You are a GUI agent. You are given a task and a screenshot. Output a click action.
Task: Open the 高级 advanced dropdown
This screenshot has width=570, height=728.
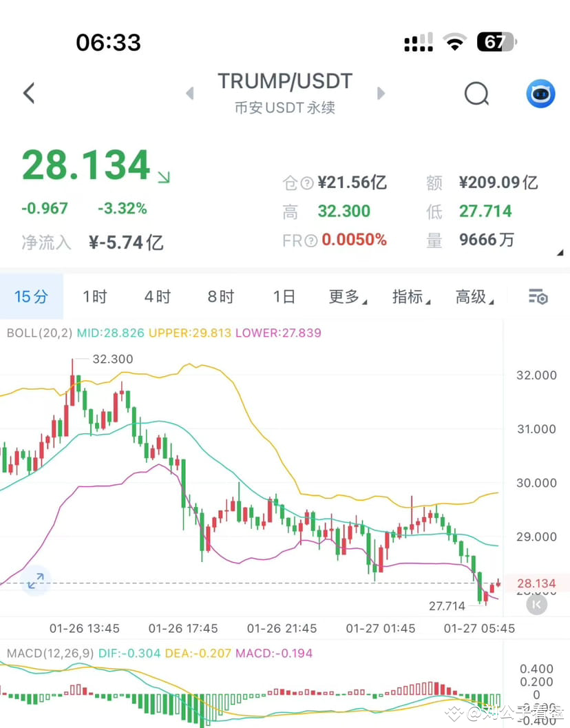[x=474, y=296]
